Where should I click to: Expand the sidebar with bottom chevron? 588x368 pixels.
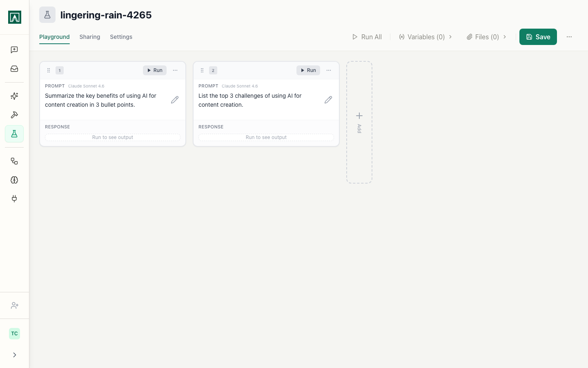pos(14,355)
